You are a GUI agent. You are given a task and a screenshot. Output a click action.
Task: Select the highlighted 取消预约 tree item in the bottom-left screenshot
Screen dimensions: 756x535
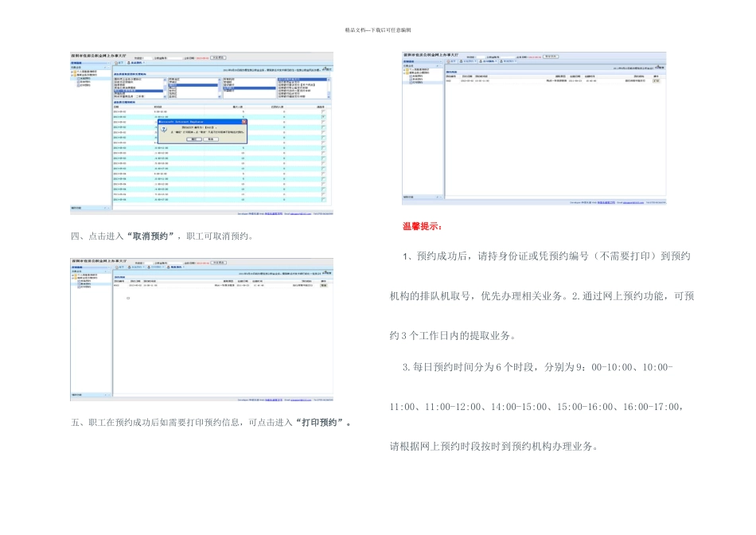pos(84,284)
